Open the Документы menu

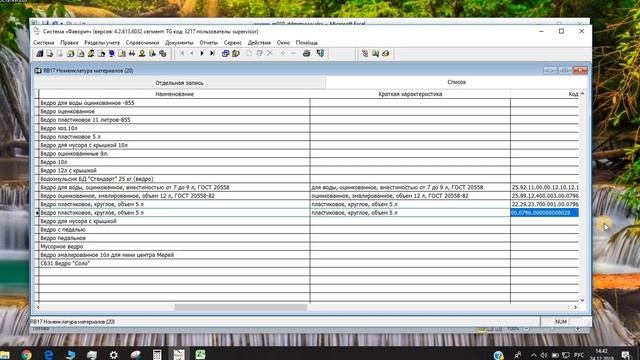(179, 42)
